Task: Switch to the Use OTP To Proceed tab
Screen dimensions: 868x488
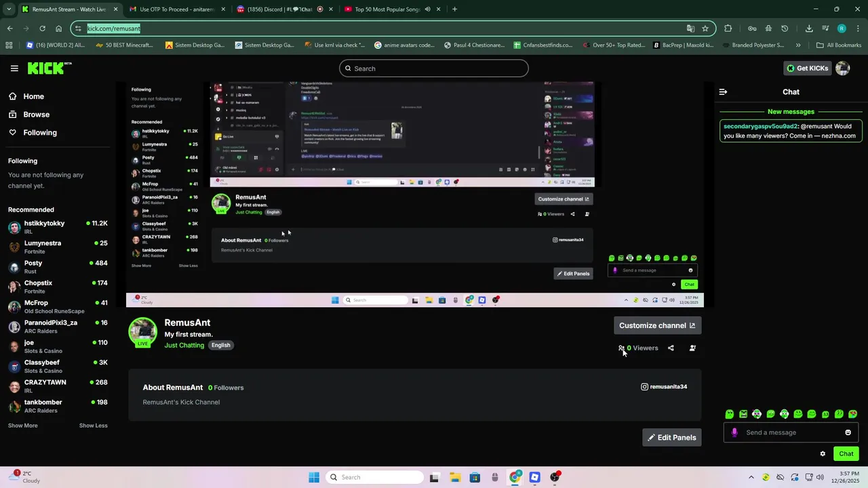Action: tap(178, 9)
